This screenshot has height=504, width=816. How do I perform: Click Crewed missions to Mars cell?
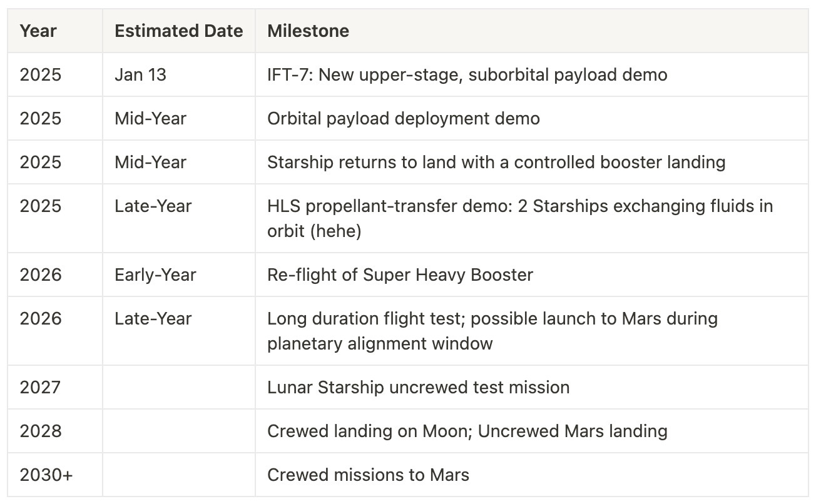(531, 475)
